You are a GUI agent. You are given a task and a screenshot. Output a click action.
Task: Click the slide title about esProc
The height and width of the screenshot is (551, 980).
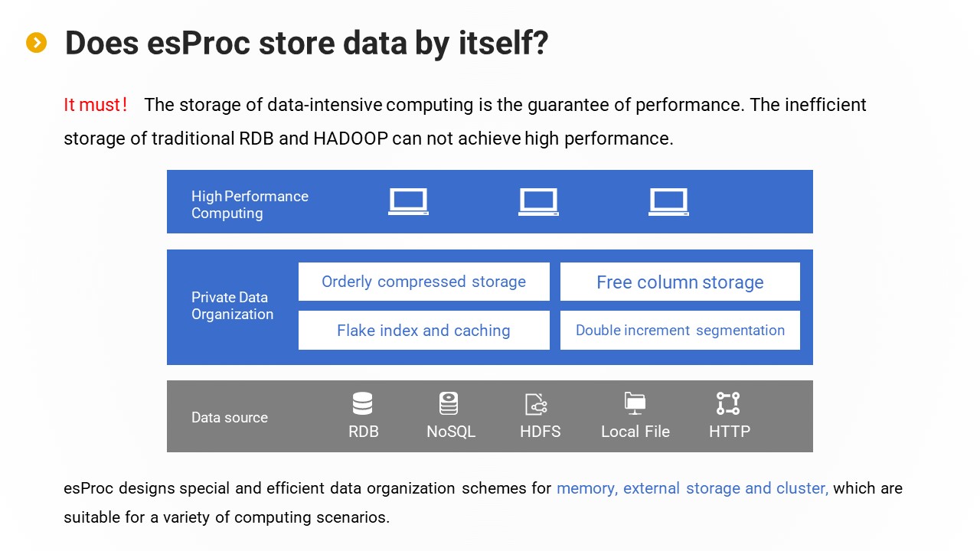306,43
